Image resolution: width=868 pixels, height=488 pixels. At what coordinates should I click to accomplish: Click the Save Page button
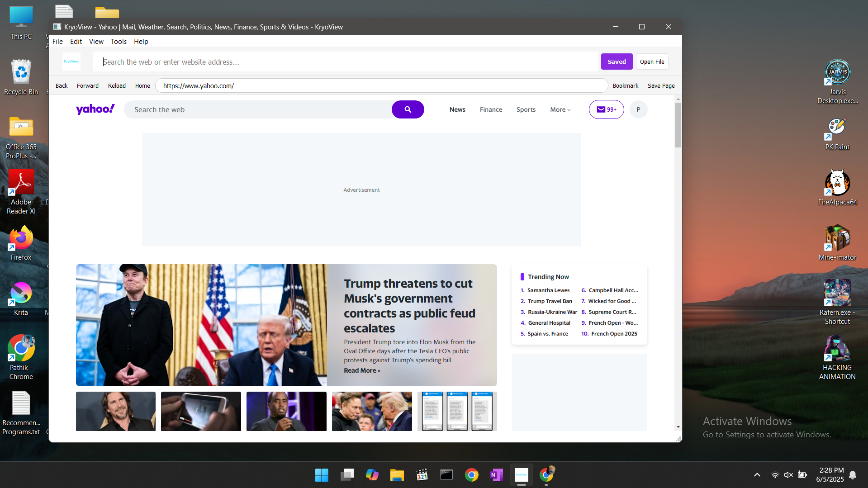pyautogui.click(x=661, y=85)
